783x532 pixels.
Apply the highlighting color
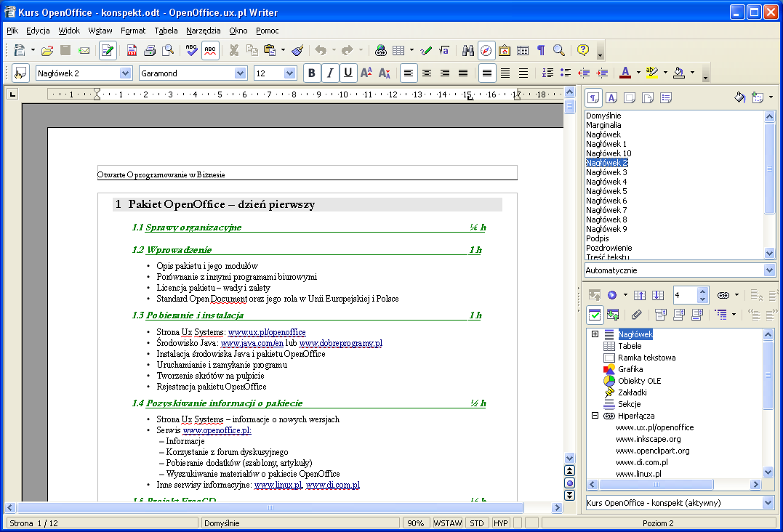[651, 73]
